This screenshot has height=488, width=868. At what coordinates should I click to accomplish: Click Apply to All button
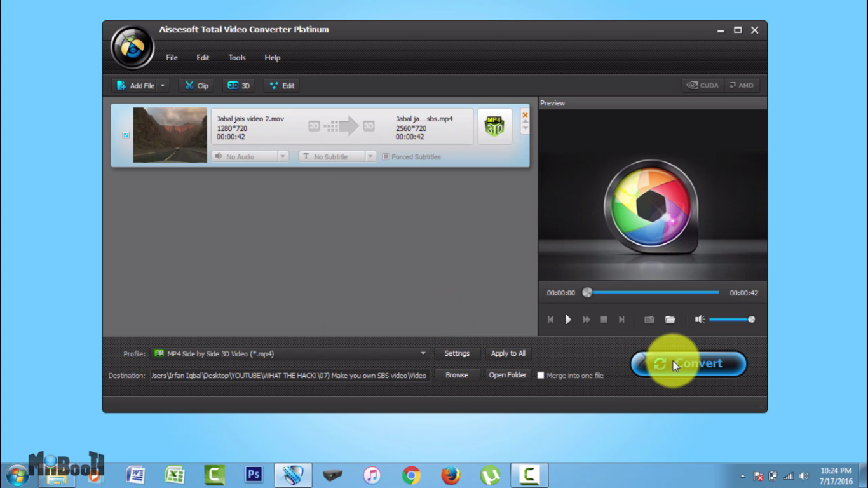click(x=508, y=353)
